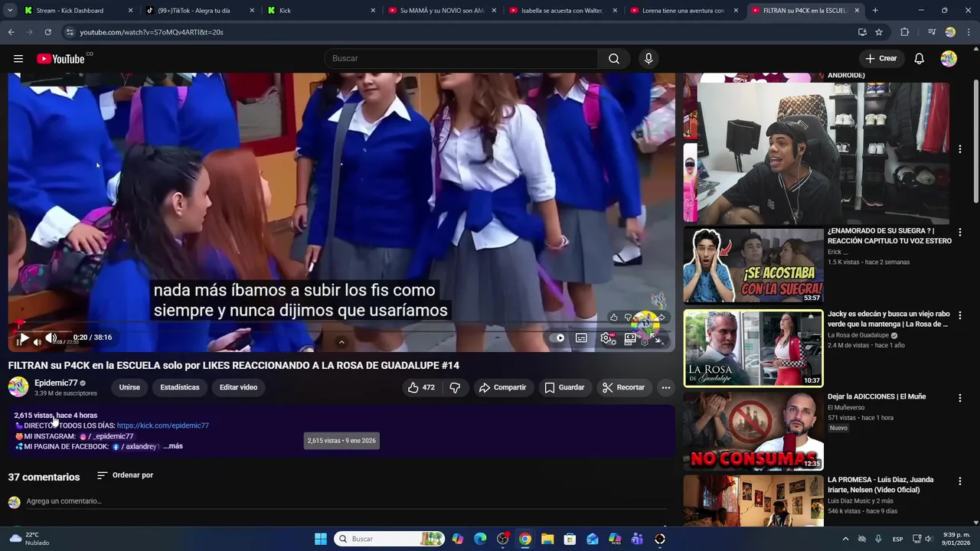Screen dimensions: 980x551
Task: Switch to the Kick browser tab
Action: pyautogui.click(x=322, y=11)
